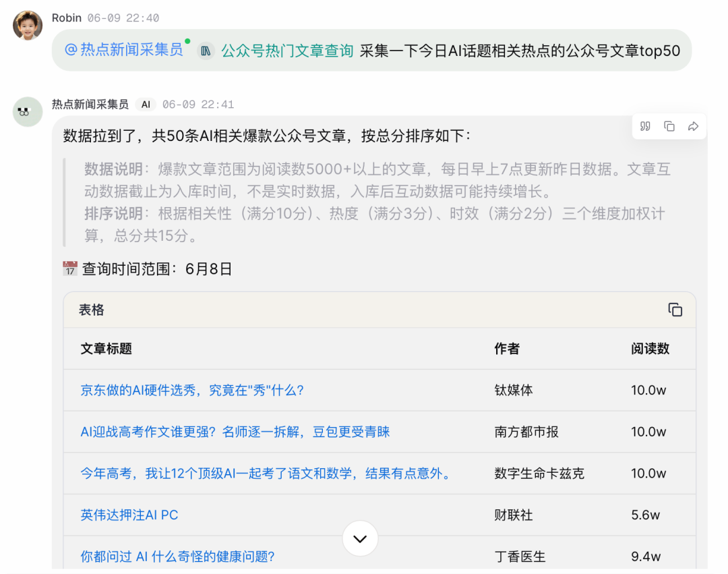Click the 公众号热门文章查询 skill icon
The height and width of the screenshot is (574, 728).
pos(205,51)
